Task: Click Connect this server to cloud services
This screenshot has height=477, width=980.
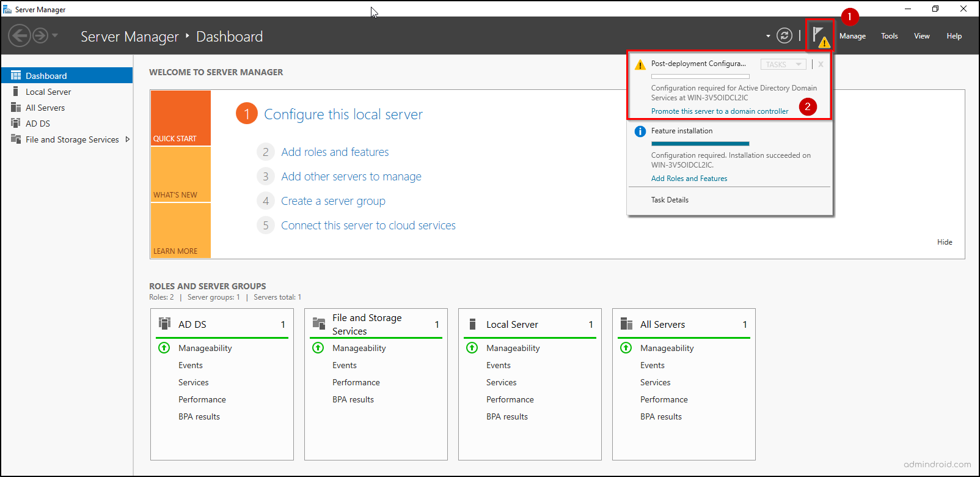Action: click(368, 225)
